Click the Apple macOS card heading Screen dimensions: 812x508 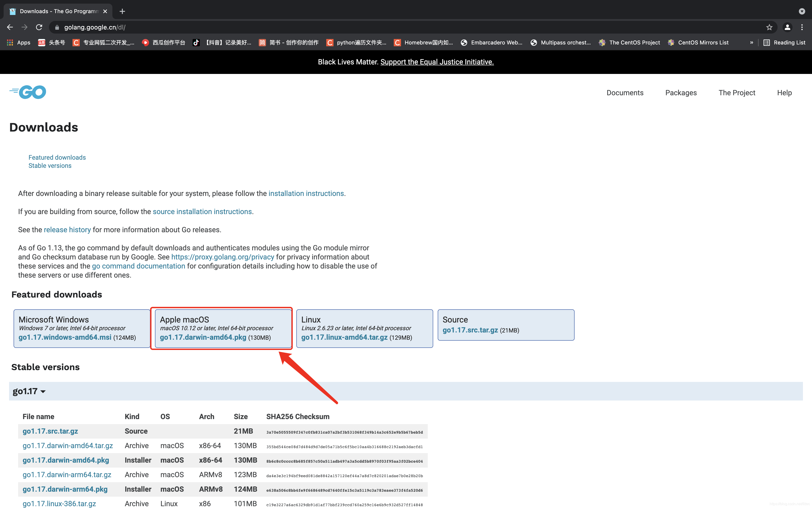(x=185, y=320)
